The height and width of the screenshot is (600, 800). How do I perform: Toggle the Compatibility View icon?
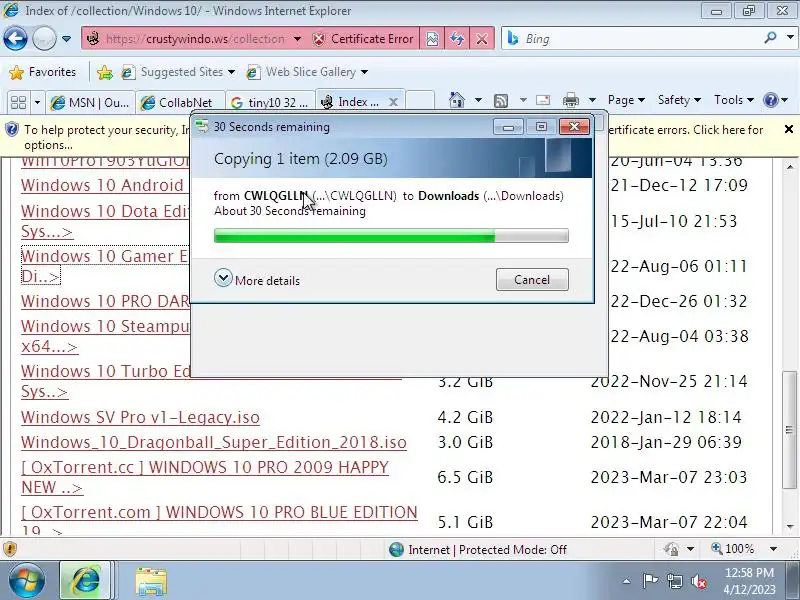[432, 39]
